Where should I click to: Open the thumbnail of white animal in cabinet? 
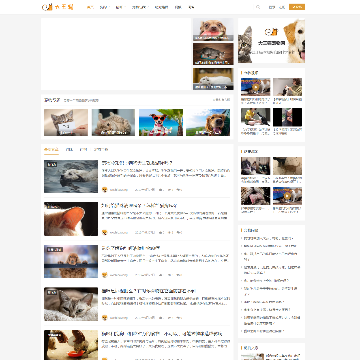[x=213, y=79]
